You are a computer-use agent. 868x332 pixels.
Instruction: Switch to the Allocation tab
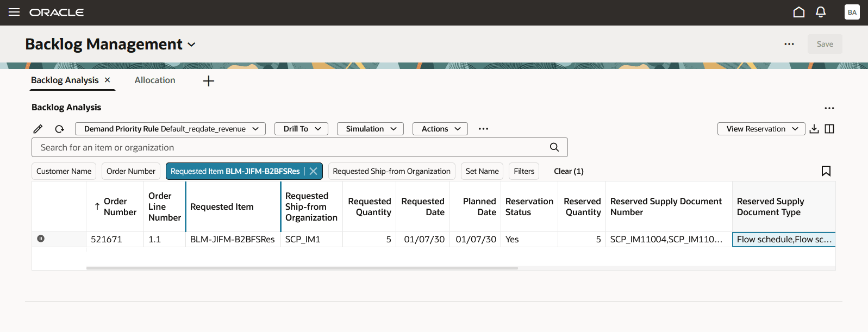(155, 80)
